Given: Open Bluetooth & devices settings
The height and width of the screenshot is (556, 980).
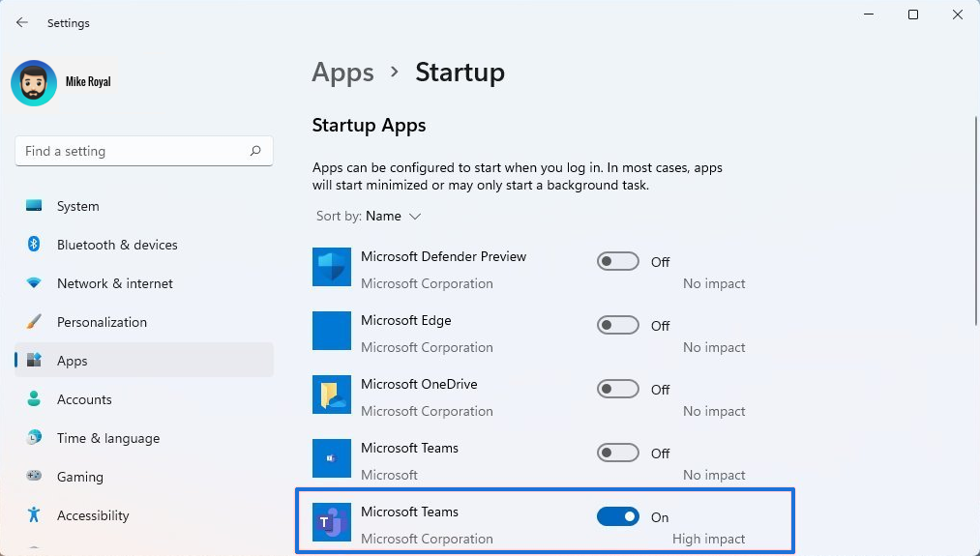Looking at the screenshot, I should [x=144, y=245].
